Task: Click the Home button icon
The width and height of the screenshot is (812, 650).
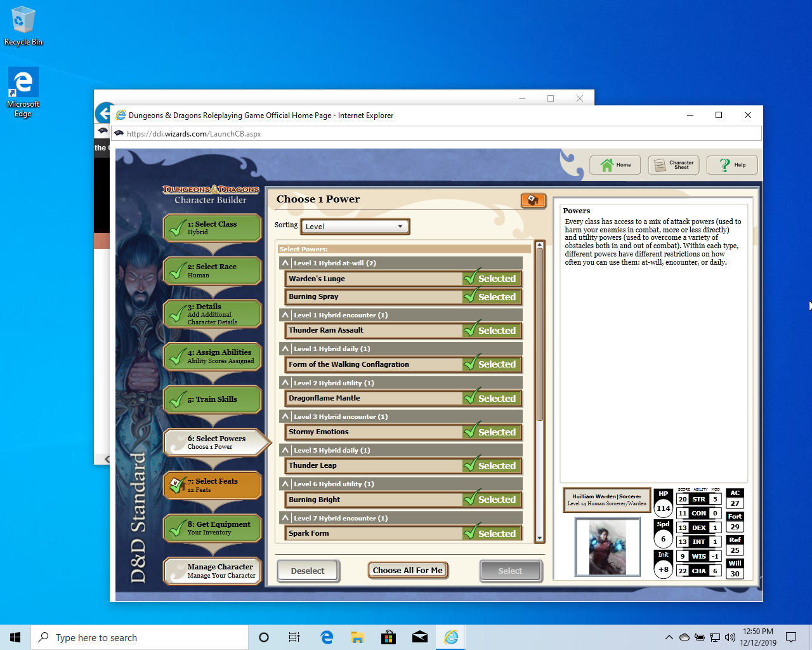Action: [615, 164]
